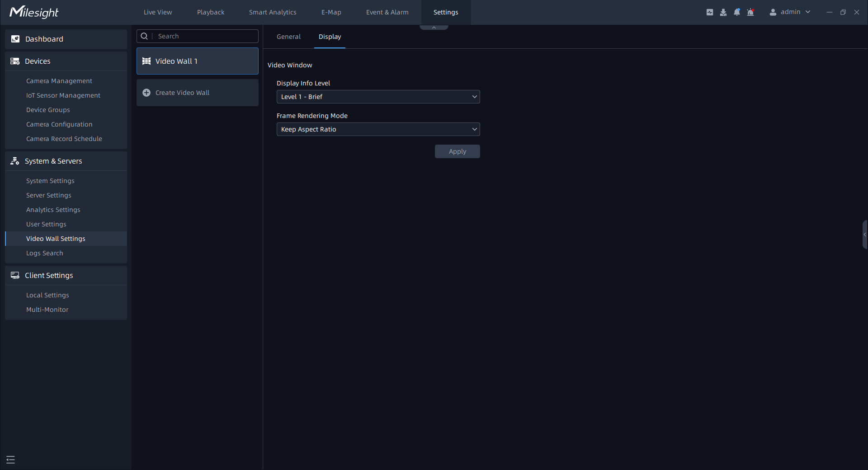Open the alarm siren icon
The width and height of the screenshot is (868, 470).
point(750,12)
